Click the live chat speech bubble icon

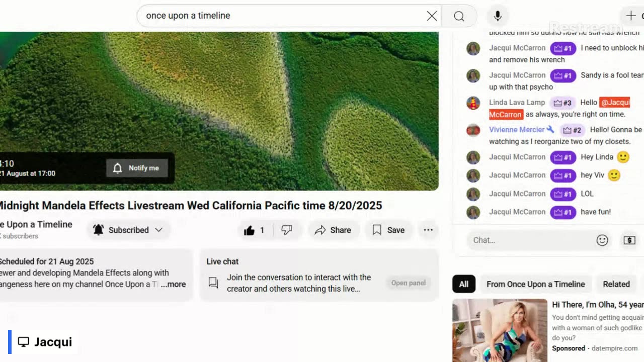tap(213, 283)
